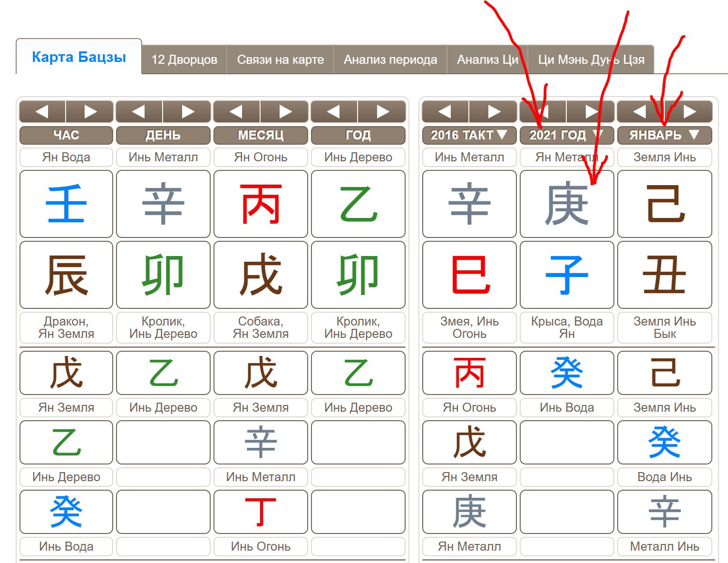Image resolution: width=728 pixels, height=563 pixels.
Task: Select the blue 子 Крыса branch tile
Action: tap(566, 275)
